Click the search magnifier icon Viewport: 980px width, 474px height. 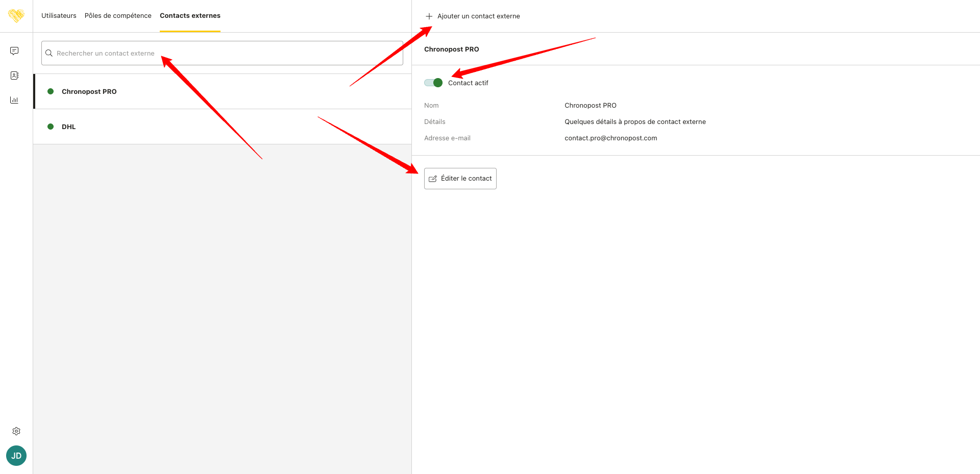click(x=49, y=53)
